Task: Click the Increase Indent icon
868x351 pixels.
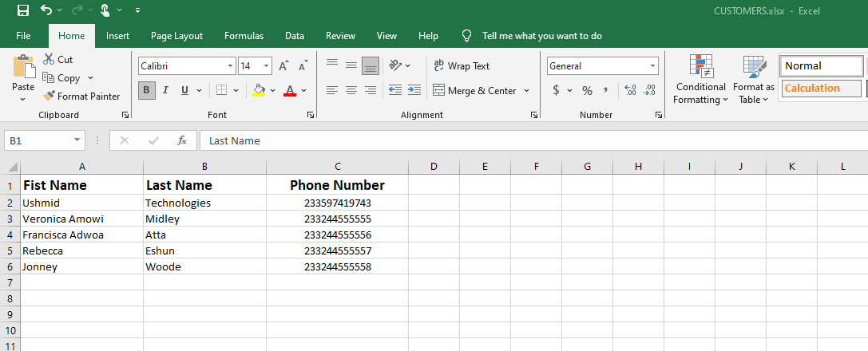Action: (414, 90)
